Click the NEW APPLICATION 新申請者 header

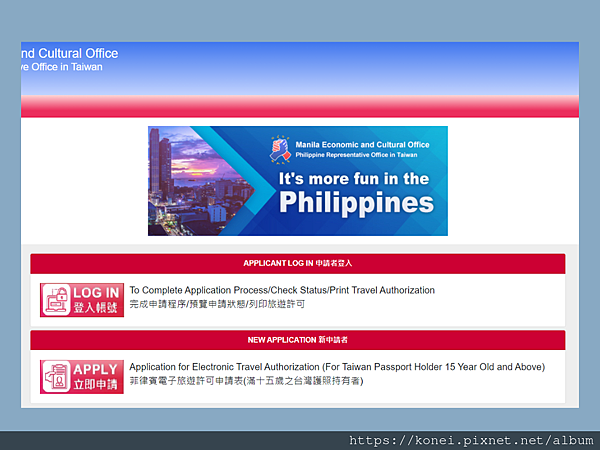298,340
